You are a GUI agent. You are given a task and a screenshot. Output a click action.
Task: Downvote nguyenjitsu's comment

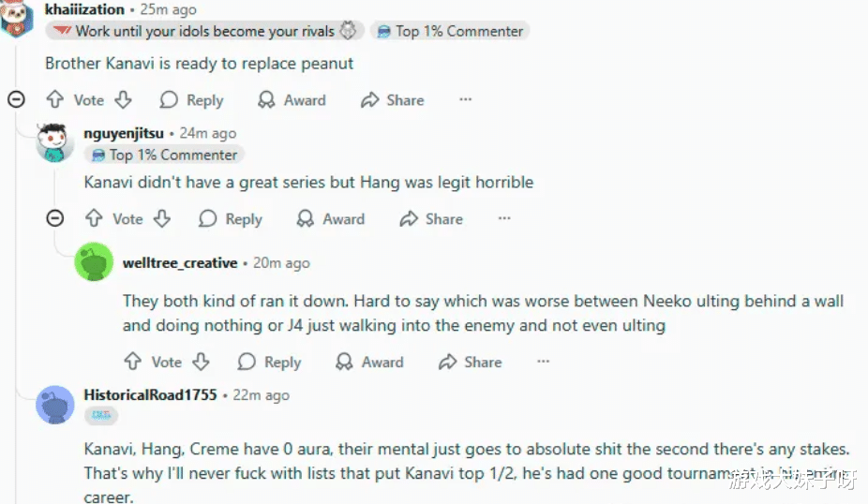click(162, 219)
